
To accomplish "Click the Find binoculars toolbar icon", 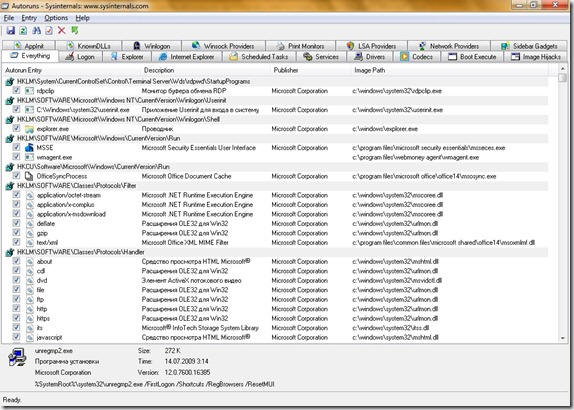I will point(36,31).
